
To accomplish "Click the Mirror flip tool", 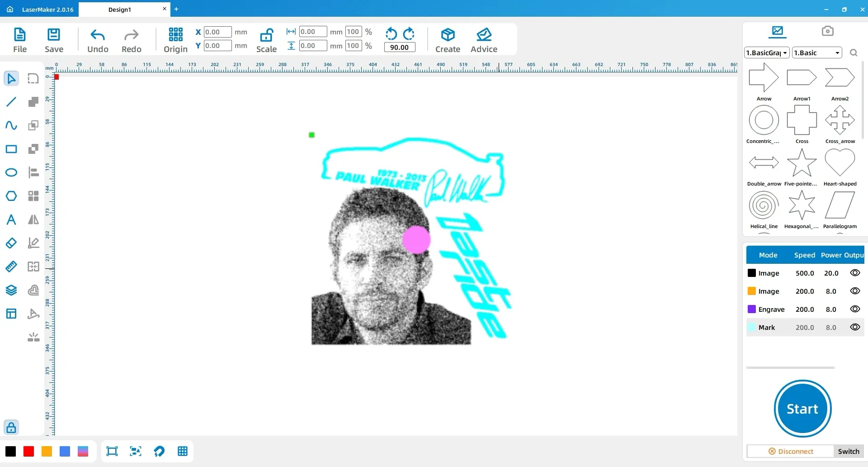I will click(33, 219).
